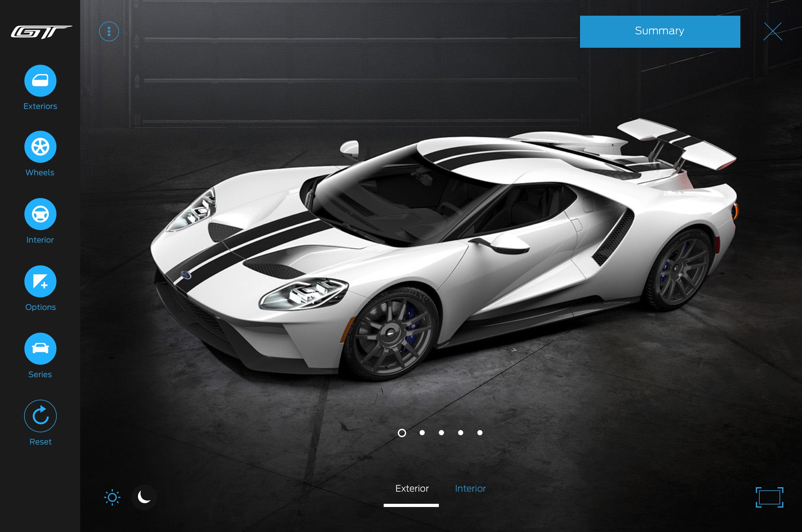The height and width of the screenshot is (532, 802).
Task: Open the Interior customization panel
Action: [x=40, y=214]
